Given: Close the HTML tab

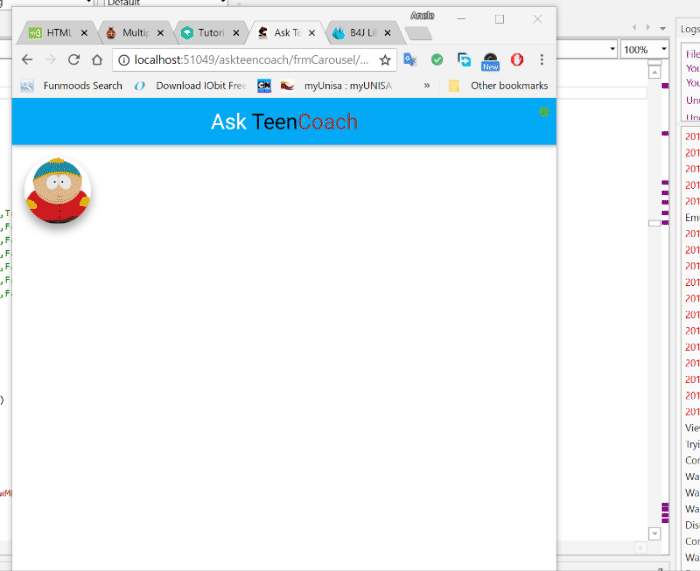Looking at the screenshot, I should coord(84,33).
